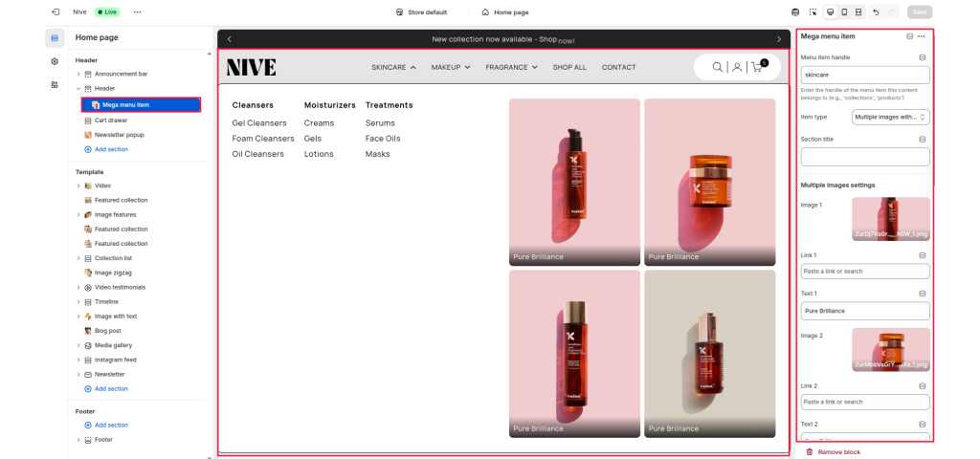
Task: Click Add section under Template
Action: click(x=110, y=389)
